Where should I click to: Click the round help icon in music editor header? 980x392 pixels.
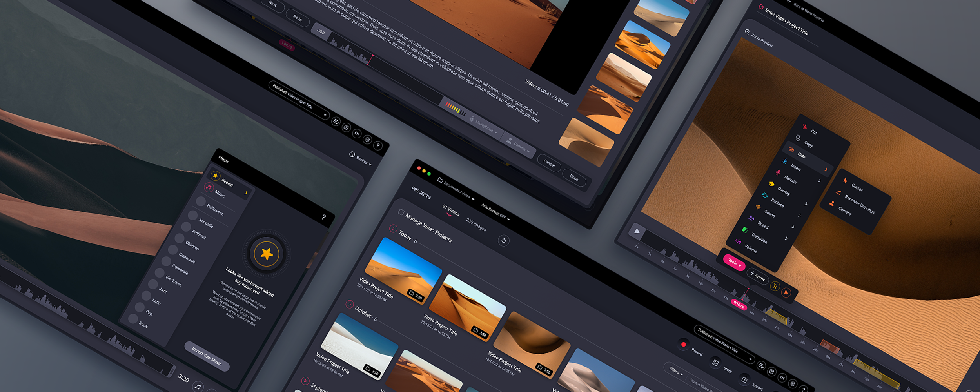(x=378, y=145)
